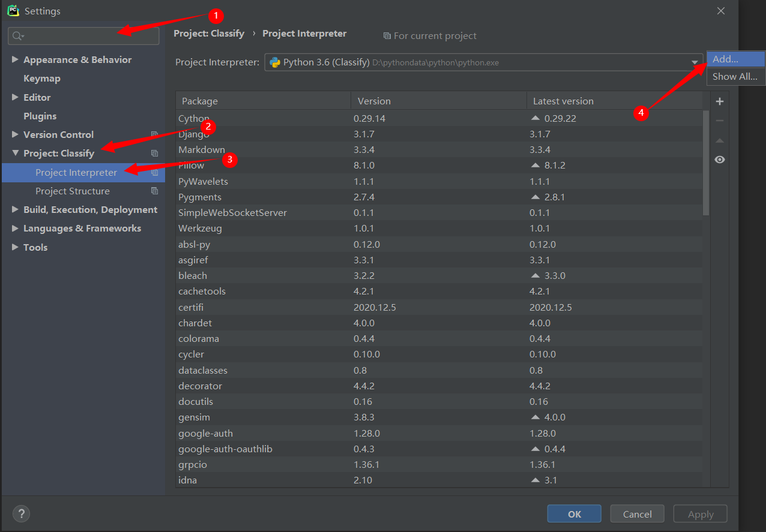This screenshot has width=766, height=532.
Task: Click Project Interpreter in the breadcrumb
Action: pos(304,34)
